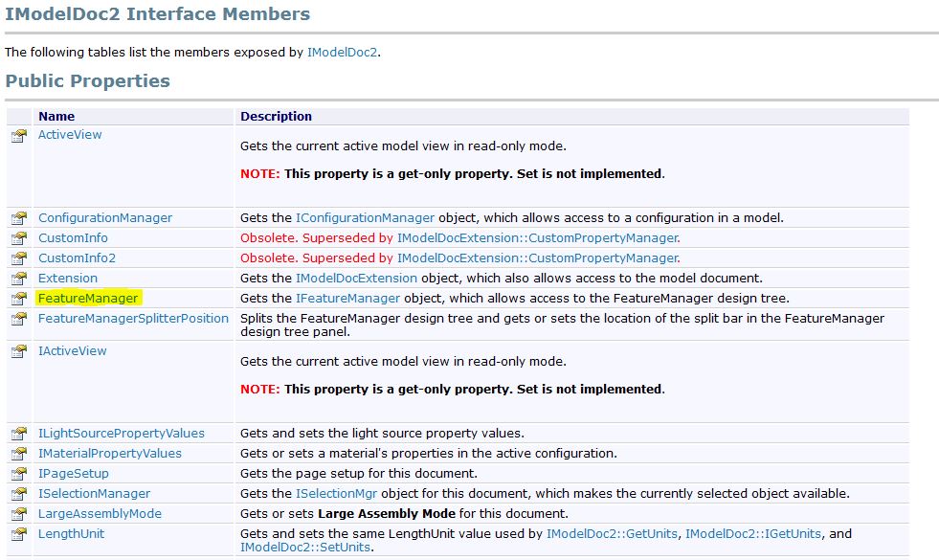This screenshot has height=560, width=939.
Task: Click the Name column header
Action: click(x=56, y=117)
